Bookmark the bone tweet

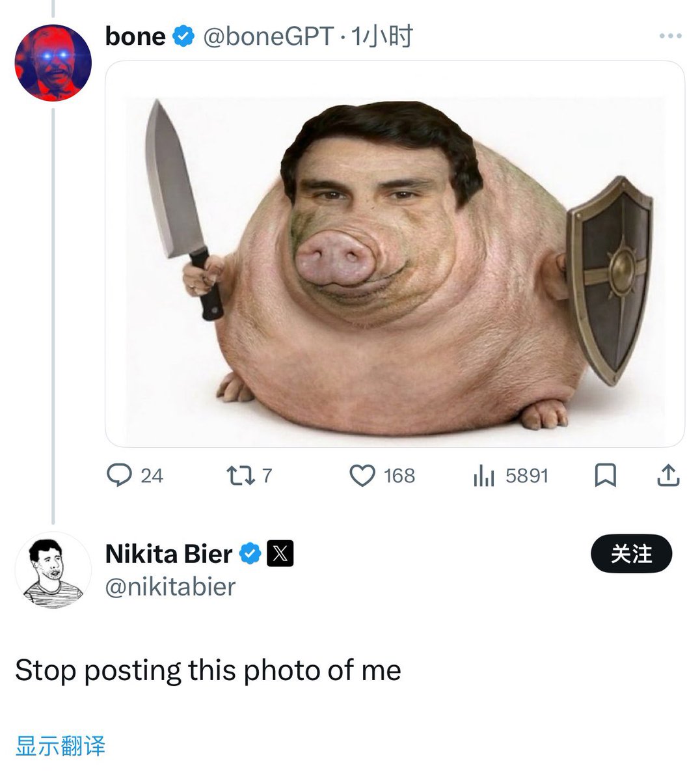[605, 476]
